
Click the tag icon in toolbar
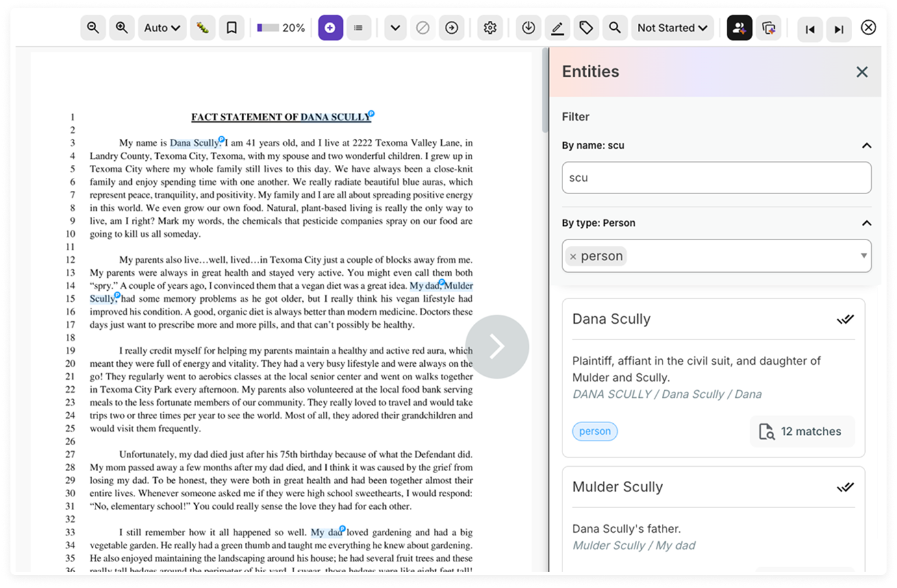point(586,28)
